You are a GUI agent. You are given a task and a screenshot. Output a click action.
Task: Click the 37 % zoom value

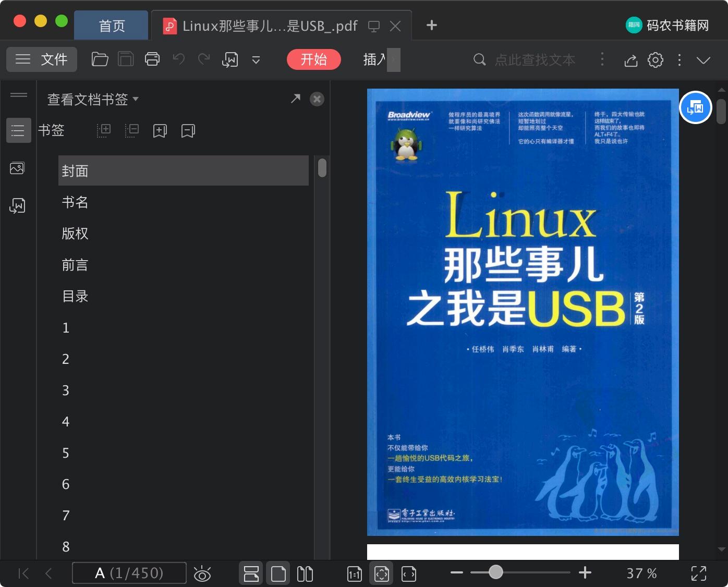tap(641, 573)
